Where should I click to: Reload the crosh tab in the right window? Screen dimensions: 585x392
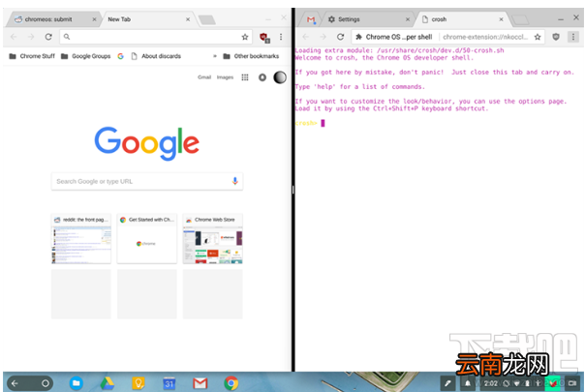340,37
